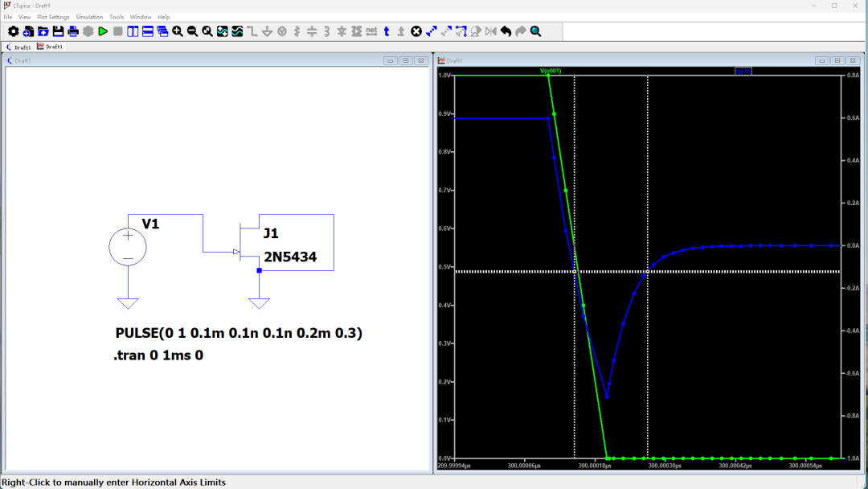Select the draw wire tool
The width and height of the screenshot is (868, 489).
tap(252, 31)
